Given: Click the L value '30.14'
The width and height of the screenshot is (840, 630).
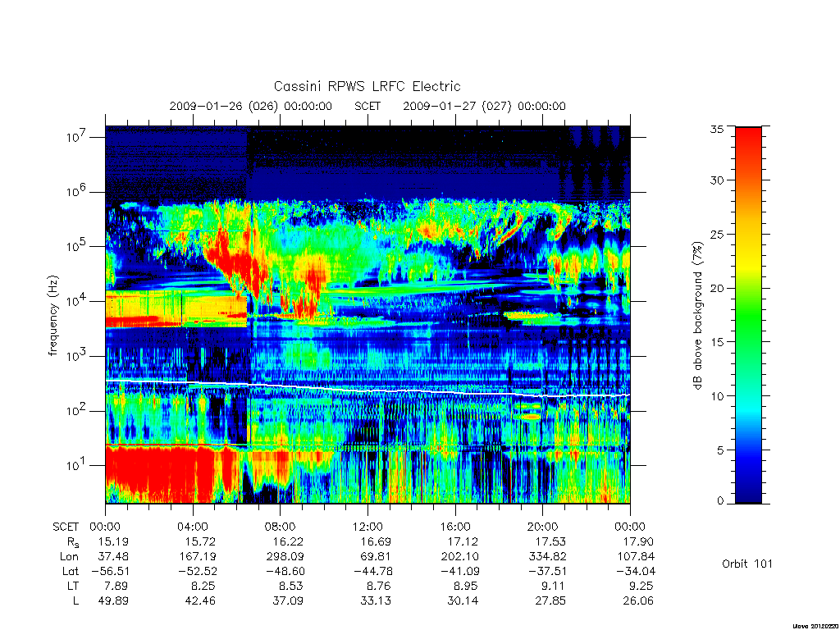Looking at the screenshot, I should [463, 601].
